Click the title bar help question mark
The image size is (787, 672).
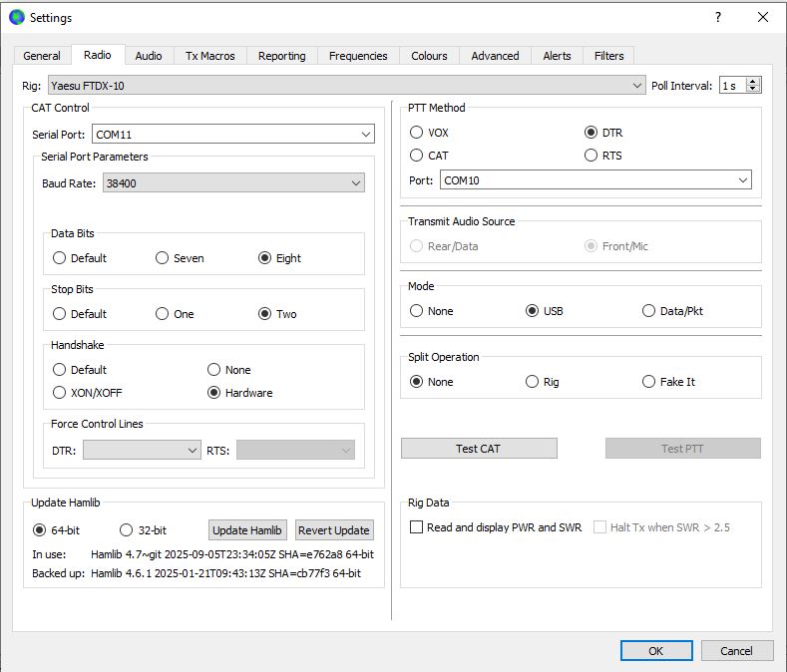(718, 17)
